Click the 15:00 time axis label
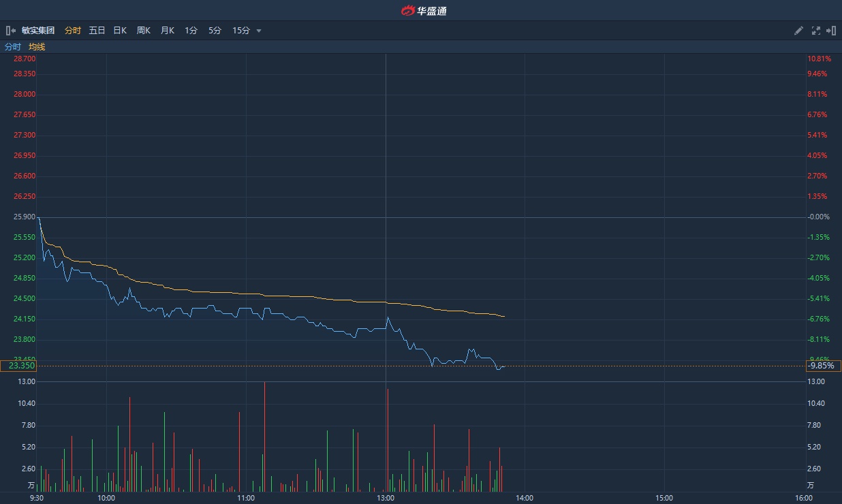The width and height of the screenshot is (842, 504). pyautogui.click(x=664, y=498)
